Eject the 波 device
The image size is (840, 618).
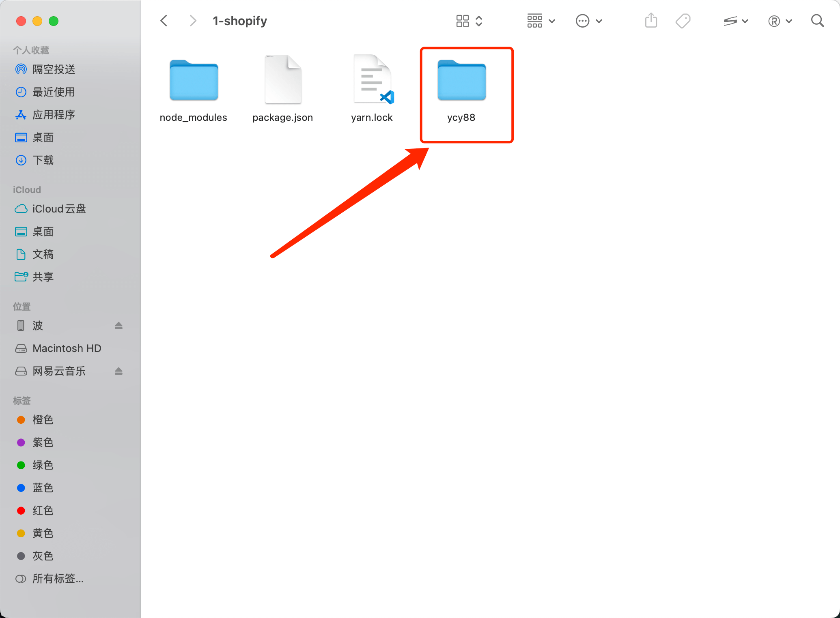[118, 326]
